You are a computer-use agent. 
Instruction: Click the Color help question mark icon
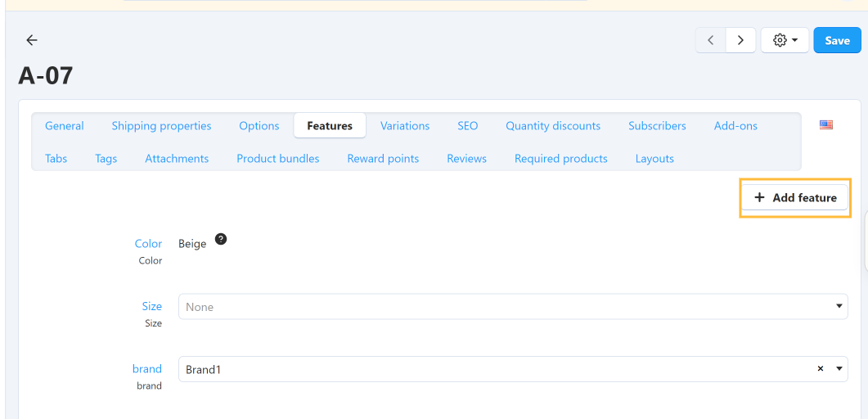pos(221,239)
